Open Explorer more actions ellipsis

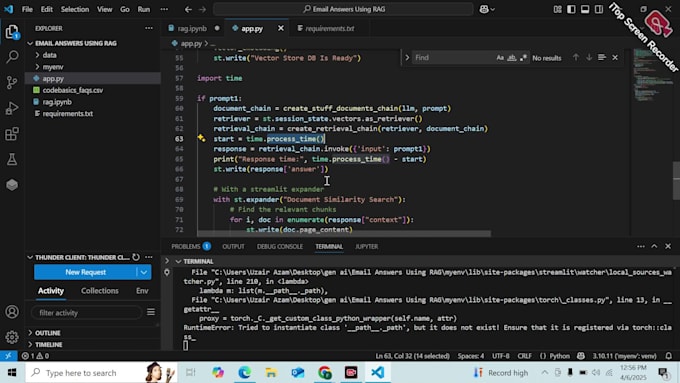tap(149, 28)
